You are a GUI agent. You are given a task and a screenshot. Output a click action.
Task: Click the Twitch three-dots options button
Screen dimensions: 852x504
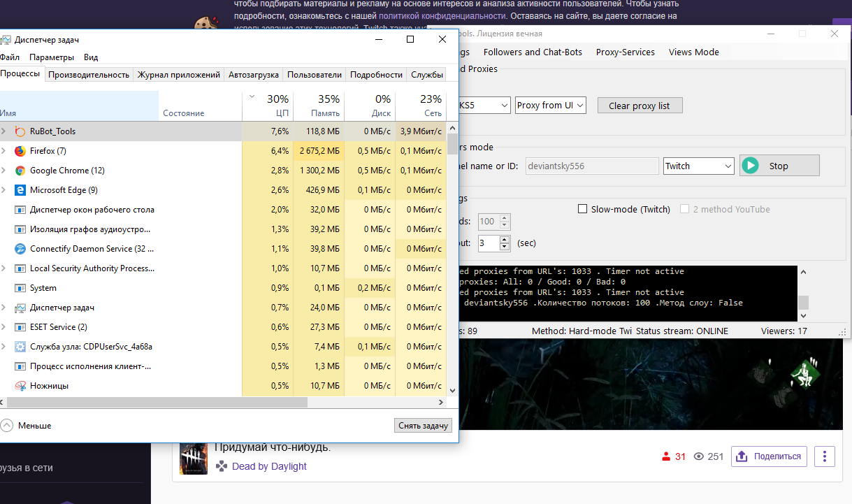(825, 456)
